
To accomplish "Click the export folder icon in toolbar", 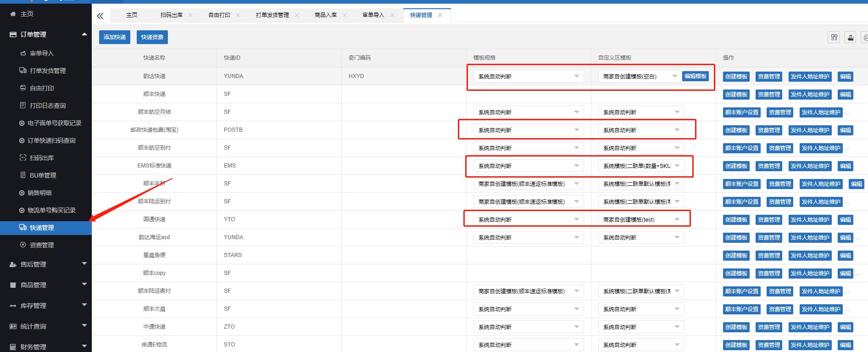I will point(851,37).
